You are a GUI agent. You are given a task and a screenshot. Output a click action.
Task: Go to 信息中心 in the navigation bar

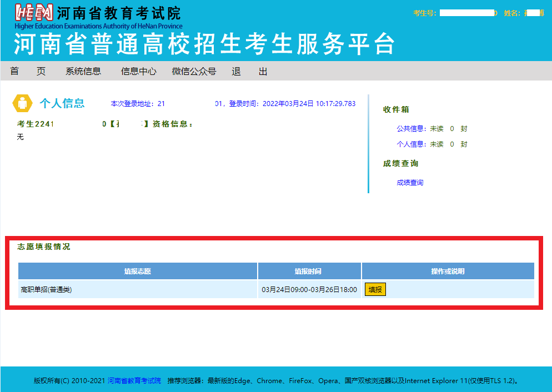pos(139,71)
